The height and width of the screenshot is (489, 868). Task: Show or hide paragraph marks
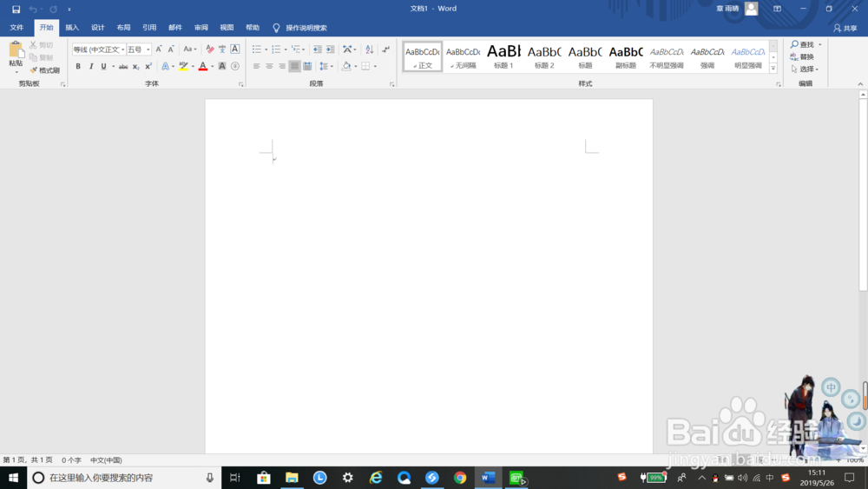point(386,50)
